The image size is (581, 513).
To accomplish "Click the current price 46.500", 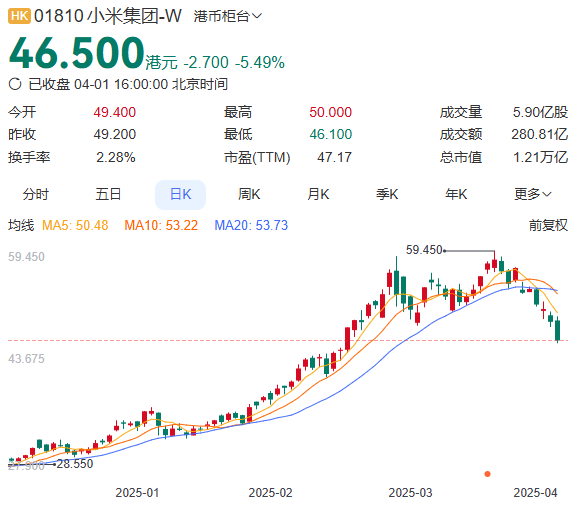I will [x=76, y=53].
